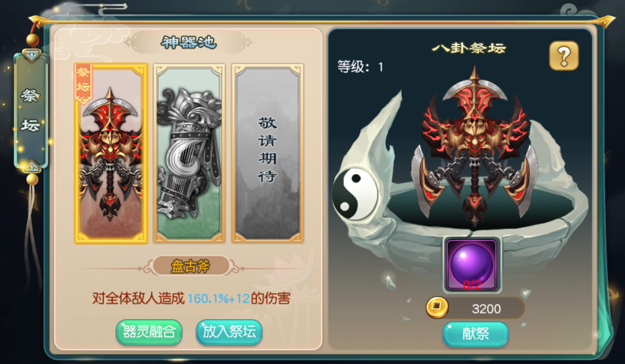The image size is (625, 364).
Task: Open the question mark help button
Action: pyautogui.click(x=564, y=56)
